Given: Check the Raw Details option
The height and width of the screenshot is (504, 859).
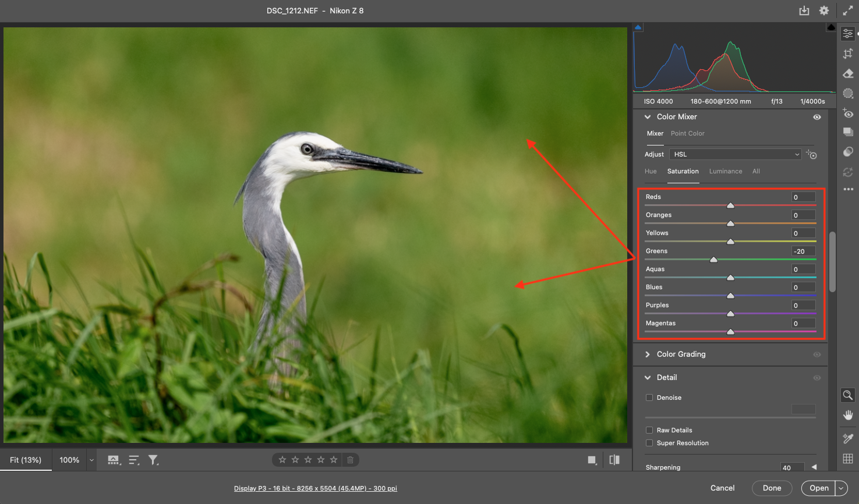Looking at the screenshot, I should 649,430.
